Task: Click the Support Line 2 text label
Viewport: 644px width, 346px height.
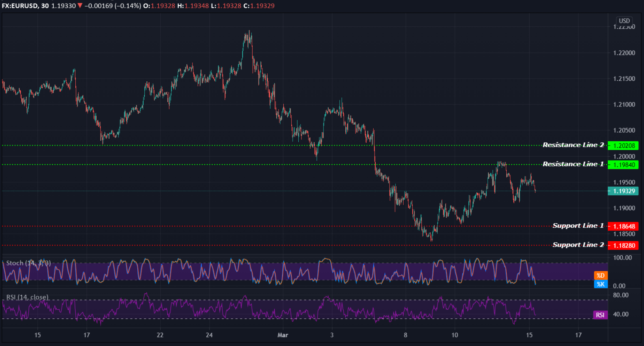Action: point(578,245)
